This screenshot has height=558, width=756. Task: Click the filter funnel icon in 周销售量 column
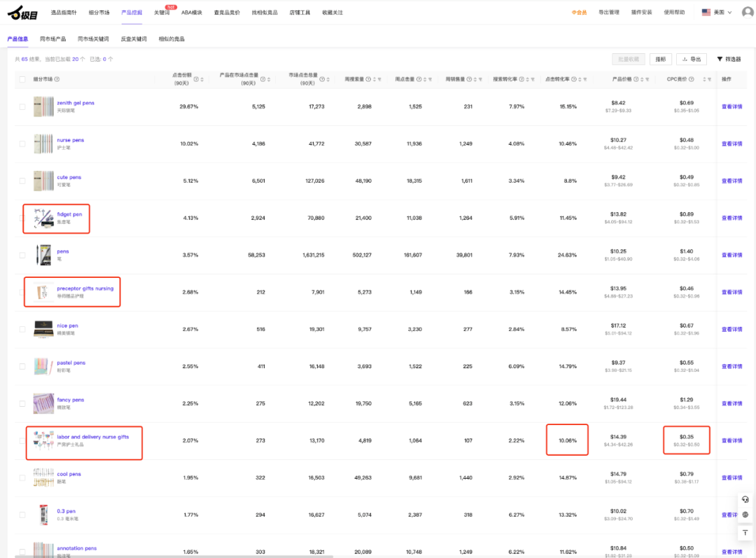(480, 79)
